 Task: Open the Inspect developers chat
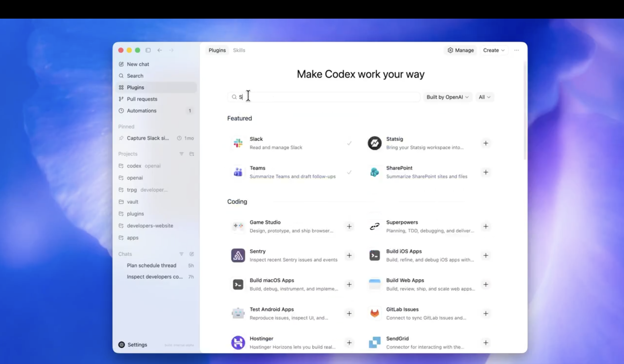(156, 277)
